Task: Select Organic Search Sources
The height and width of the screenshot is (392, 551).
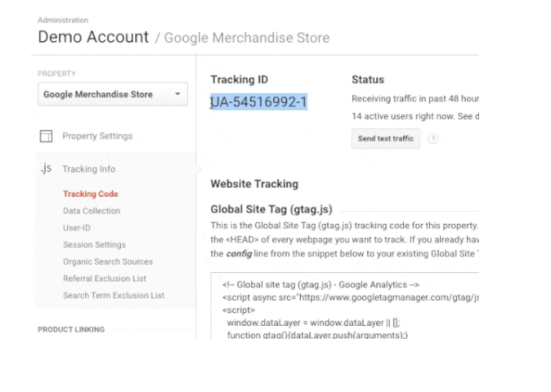Action: point(108,262)
